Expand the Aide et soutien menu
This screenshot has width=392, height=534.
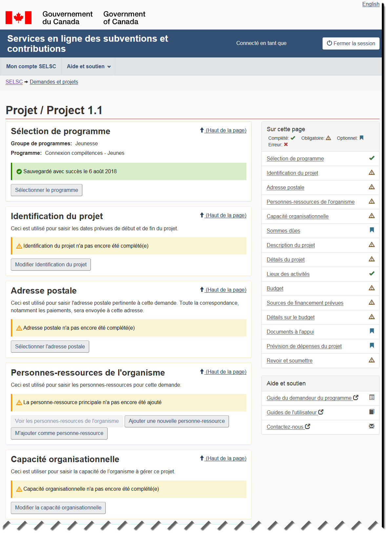click(x=89, y=67)
